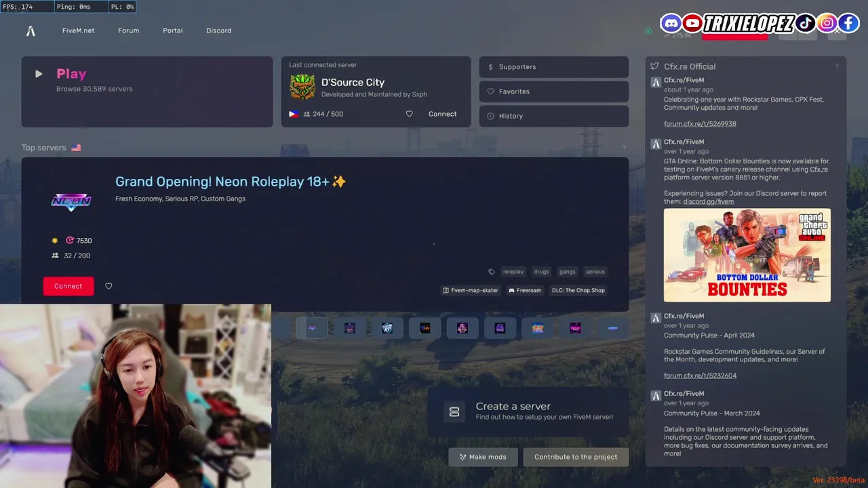
Task: Change region via US flag by Top servers
Action: pos(76,148)
